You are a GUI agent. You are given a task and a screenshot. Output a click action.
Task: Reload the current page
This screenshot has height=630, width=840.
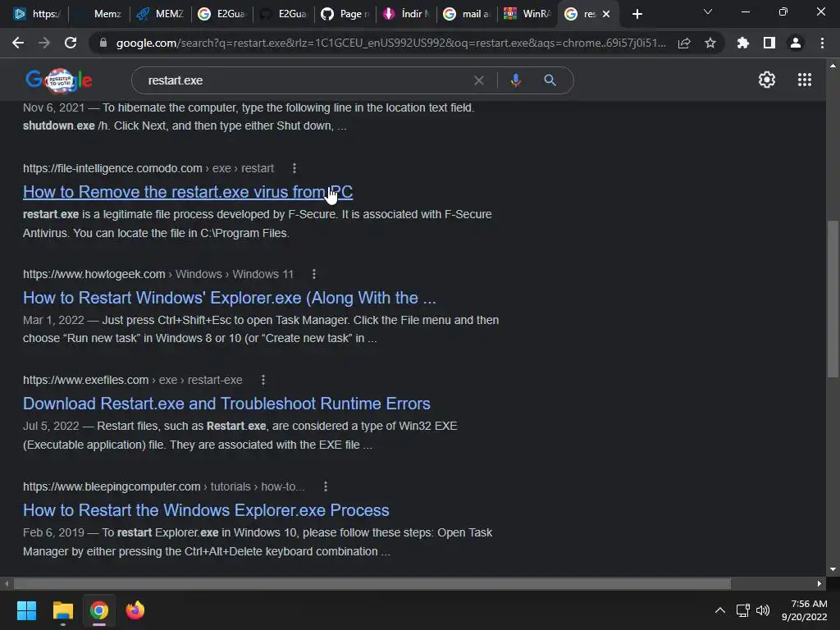click(x=71, y=43)
